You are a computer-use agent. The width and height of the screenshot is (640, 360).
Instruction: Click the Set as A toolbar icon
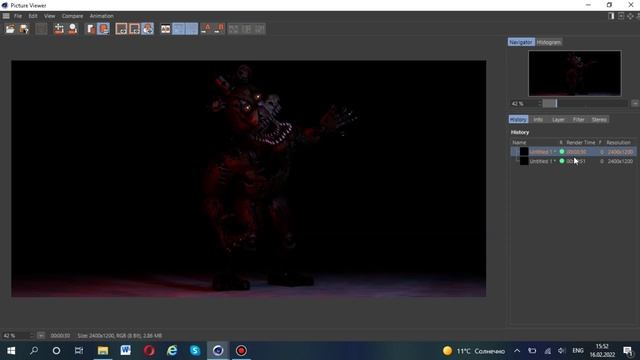coord(207,29)
